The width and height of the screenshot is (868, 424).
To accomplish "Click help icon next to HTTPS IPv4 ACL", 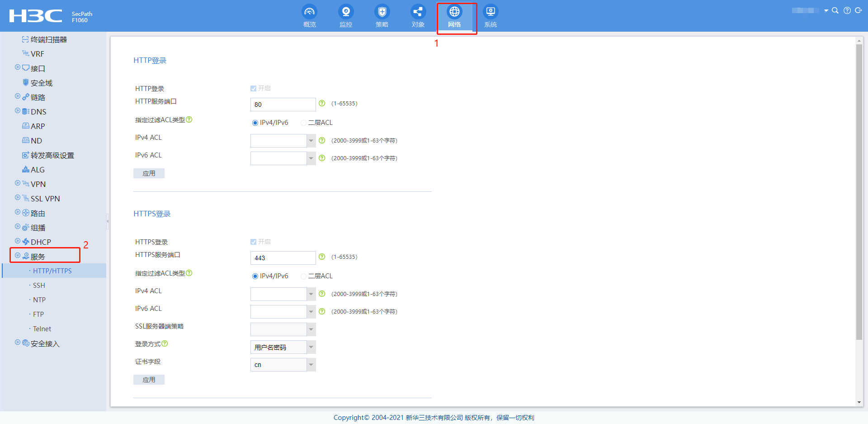I will point(322,294).
